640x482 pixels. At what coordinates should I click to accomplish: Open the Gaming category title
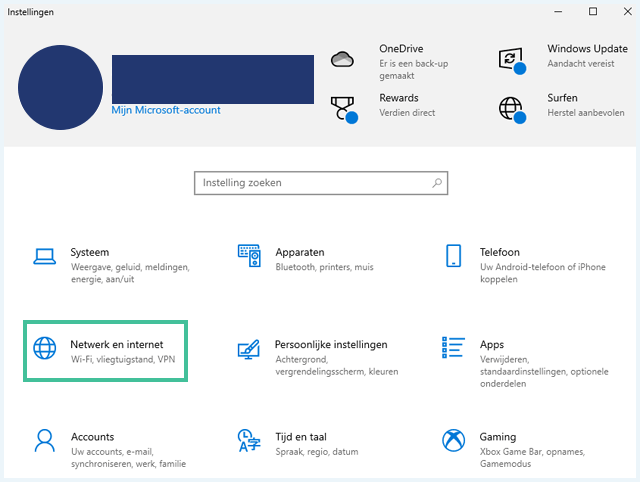point(498,437)
